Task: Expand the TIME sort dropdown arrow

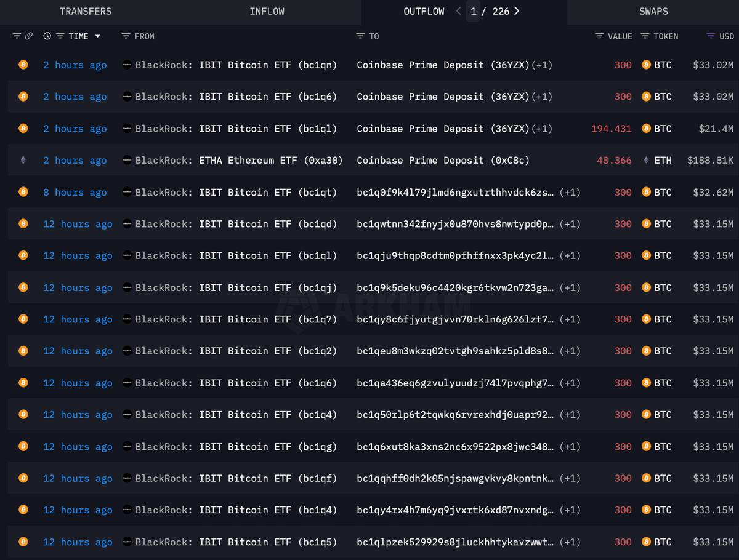Action: click(97, 36)
